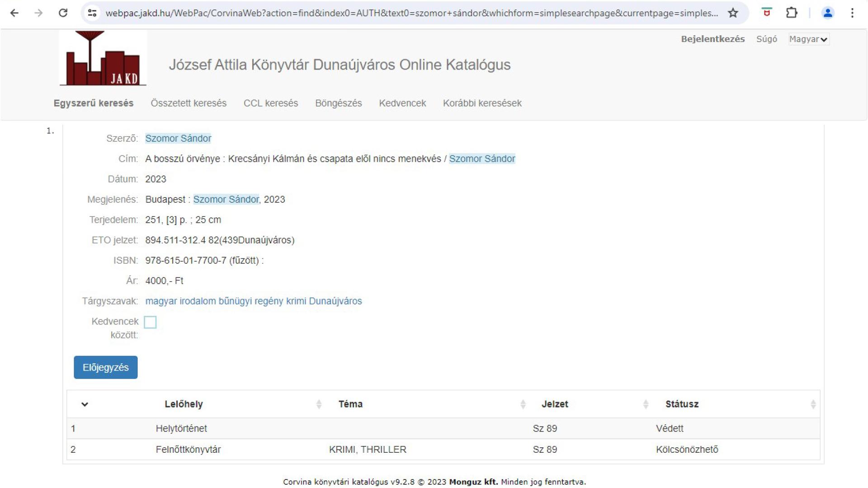
Task: Click Sz 89 in the Helytörténet row
Action: click(545, 428)
